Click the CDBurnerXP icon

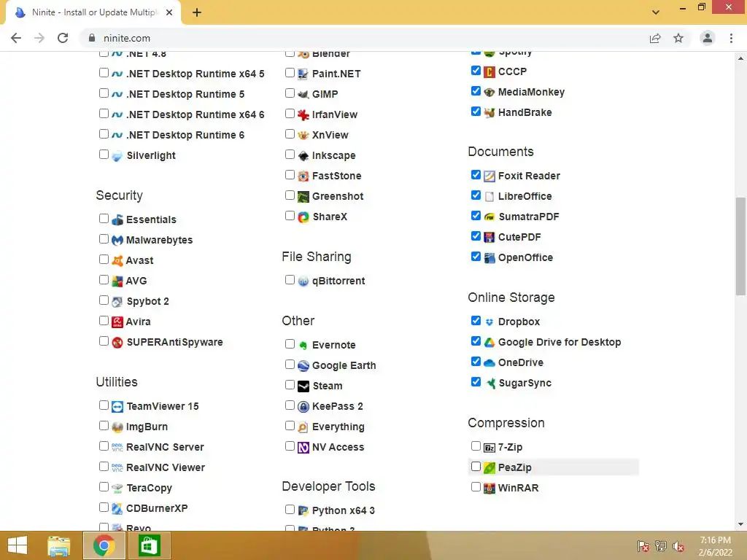(117, 508)
